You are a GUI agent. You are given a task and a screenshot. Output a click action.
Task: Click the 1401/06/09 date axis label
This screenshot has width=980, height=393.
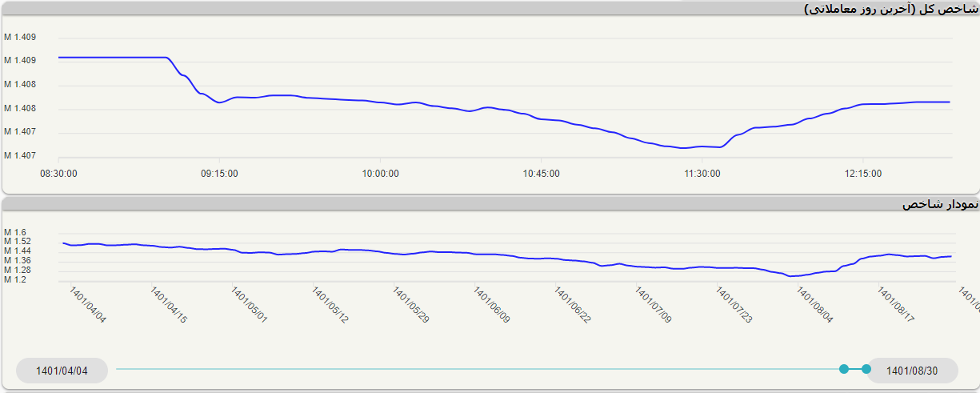point(492,306)
